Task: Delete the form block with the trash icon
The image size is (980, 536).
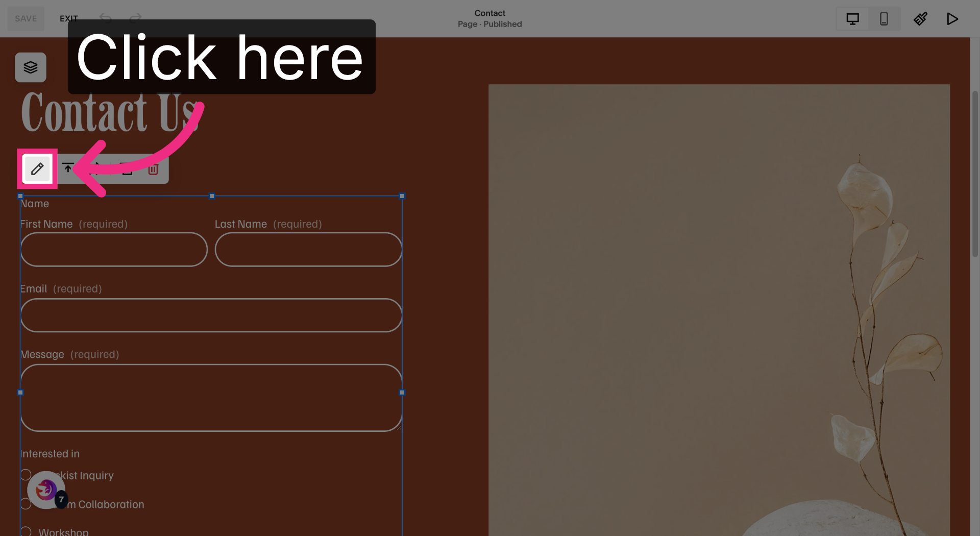Action: [x=153, y=169]
